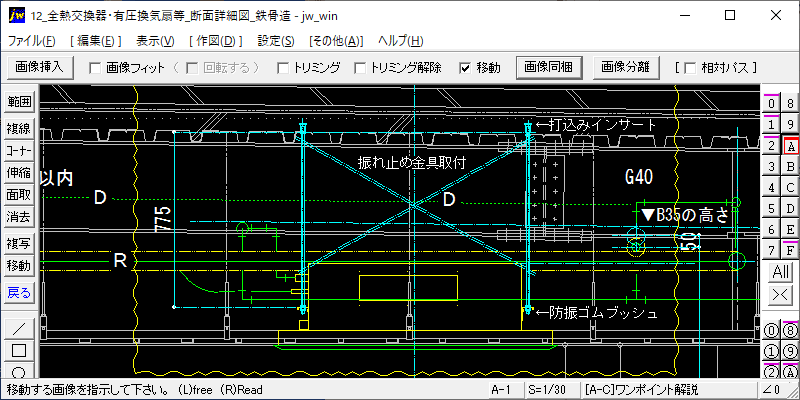
Task: Toggle layer group circled 8
Action: pyautogui.click(x=790, y=331)
